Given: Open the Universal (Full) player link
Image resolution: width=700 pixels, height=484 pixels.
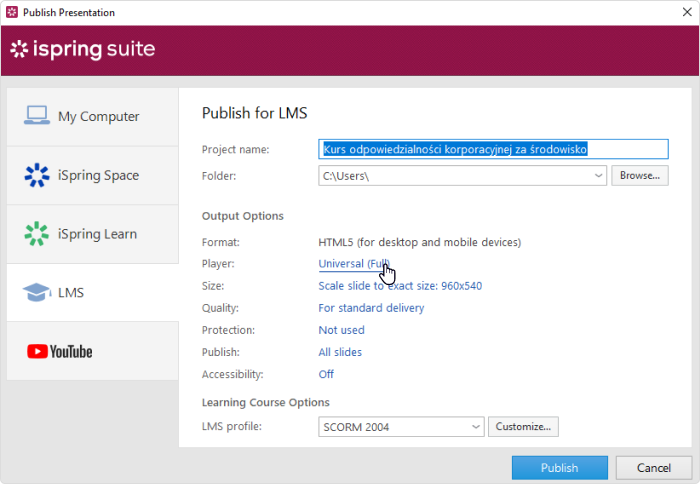Looking at the screenshot, I should (x=354, y=264).
